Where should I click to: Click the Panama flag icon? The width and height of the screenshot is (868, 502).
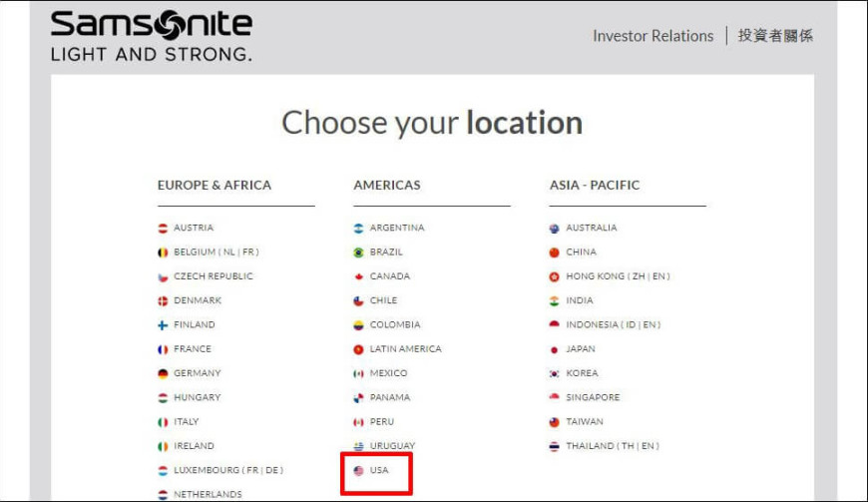point(359,398)
